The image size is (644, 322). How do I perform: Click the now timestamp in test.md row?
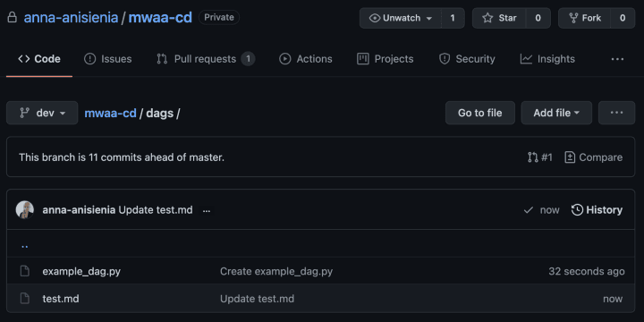[613, 299]
